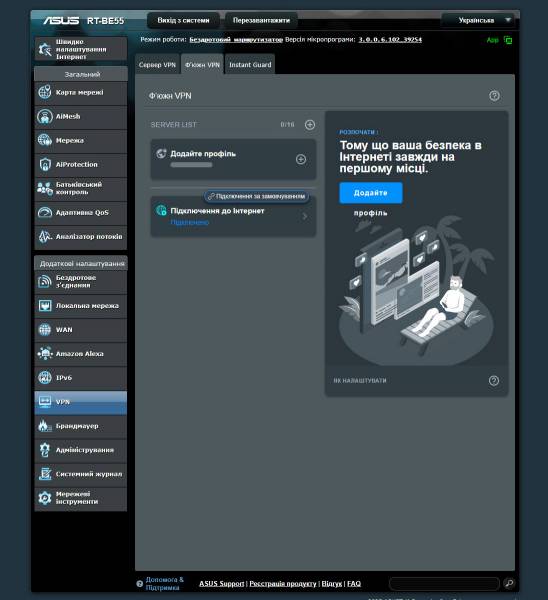Open Системний журнал menu item

tap(81, 474)
